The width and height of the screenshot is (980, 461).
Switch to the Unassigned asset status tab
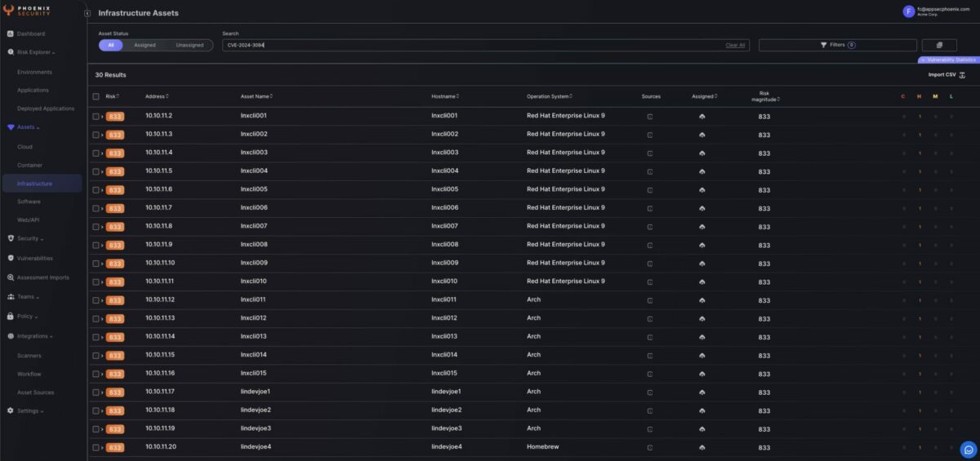189,45
